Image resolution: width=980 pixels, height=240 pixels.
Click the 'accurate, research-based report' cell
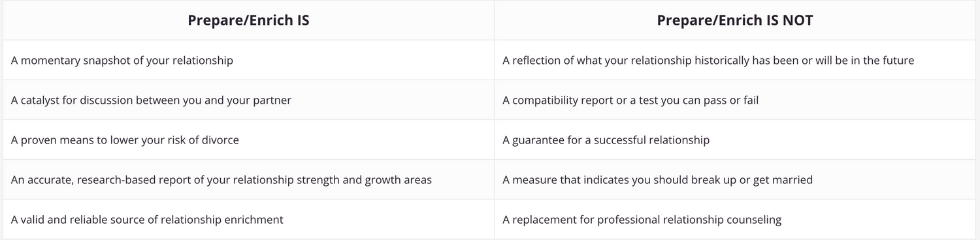pyautogui.click(x=248, y=179)
